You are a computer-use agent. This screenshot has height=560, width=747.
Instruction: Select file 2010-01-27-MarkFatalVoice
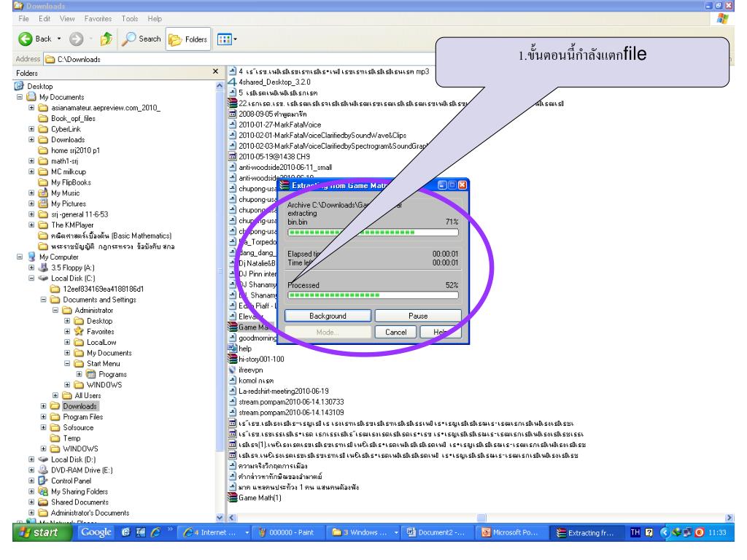[x=279, y=125]
